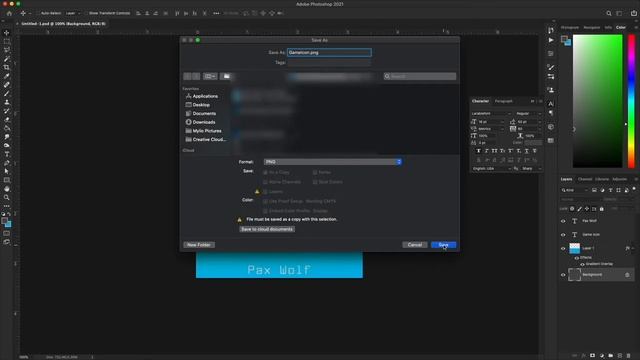Apply Faux Bold in the Character panel
This screenshot has height=360, width=640.
479,151
